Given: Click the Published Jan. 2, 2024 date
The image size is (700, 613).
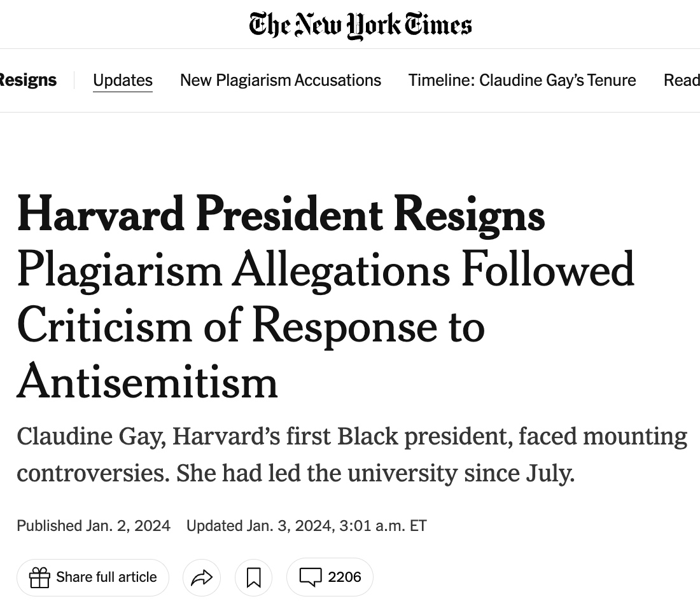Looking at the screenshot, I should [x=94, y=526].
